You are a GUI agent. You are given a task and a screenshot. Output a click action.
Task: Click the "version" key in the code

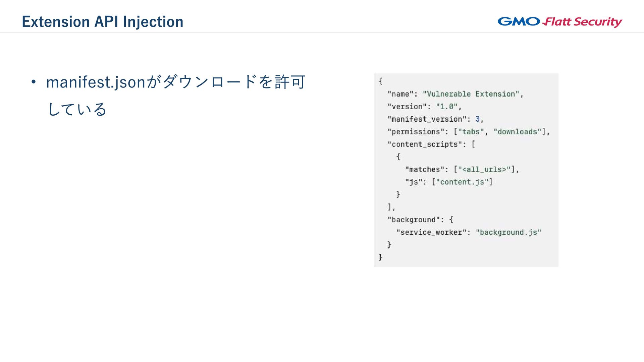pyautogui.click(x=407, y=107)
